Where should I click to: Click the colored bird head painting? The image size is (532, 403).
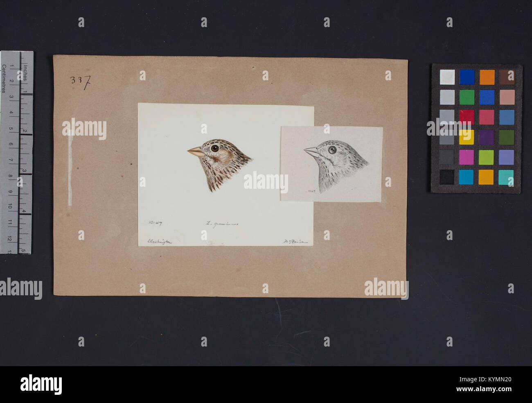pos(220,165)
